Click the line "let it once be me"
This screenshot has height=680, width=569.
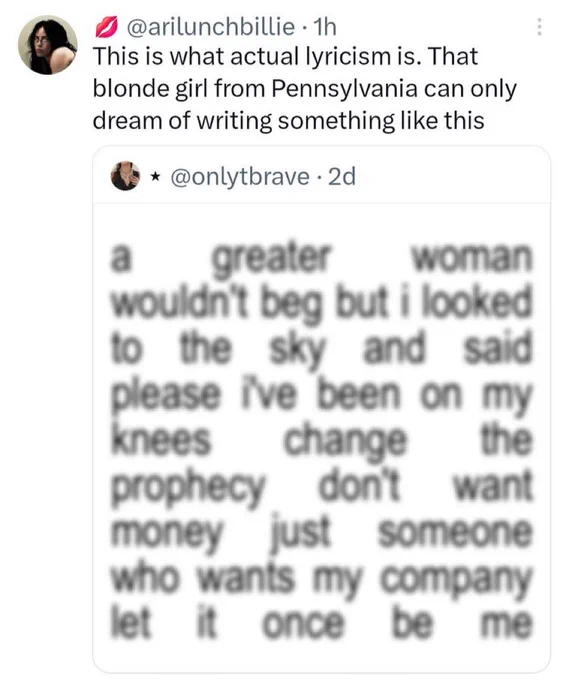click(x=321, y=624)
